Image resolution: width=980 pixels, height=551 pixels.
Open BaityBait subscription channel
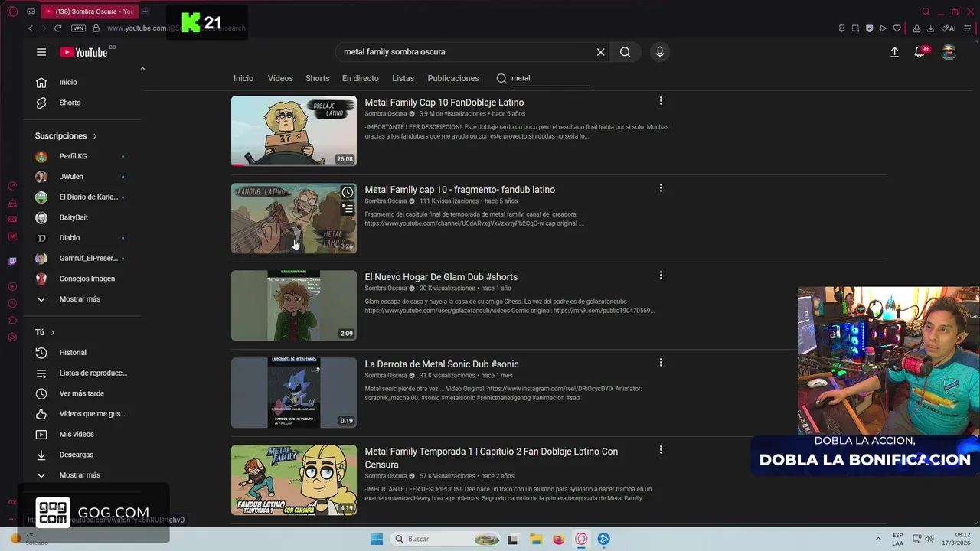click(x=73, y=217)
